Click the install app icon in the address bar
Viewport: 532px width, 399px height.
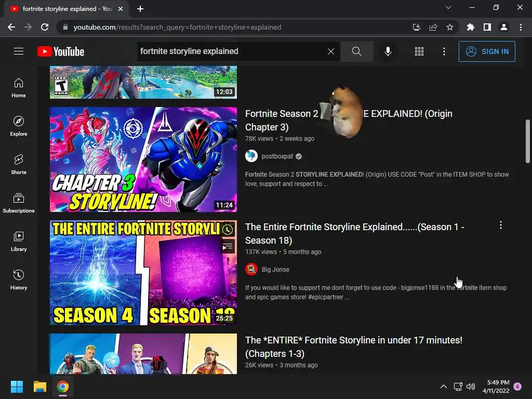(x=417, y=27)
